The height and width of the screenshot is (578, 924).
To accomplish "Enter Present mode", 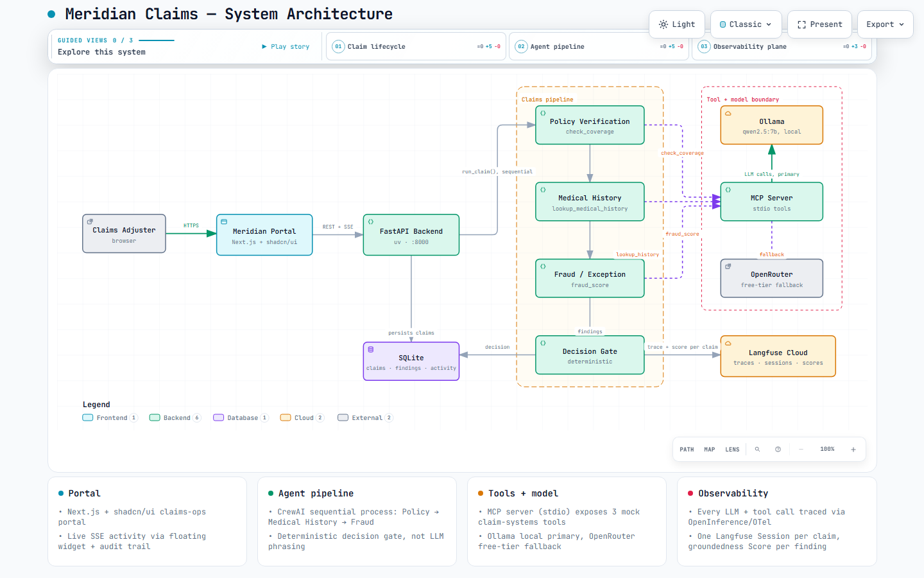I will [x=820, y=24].
